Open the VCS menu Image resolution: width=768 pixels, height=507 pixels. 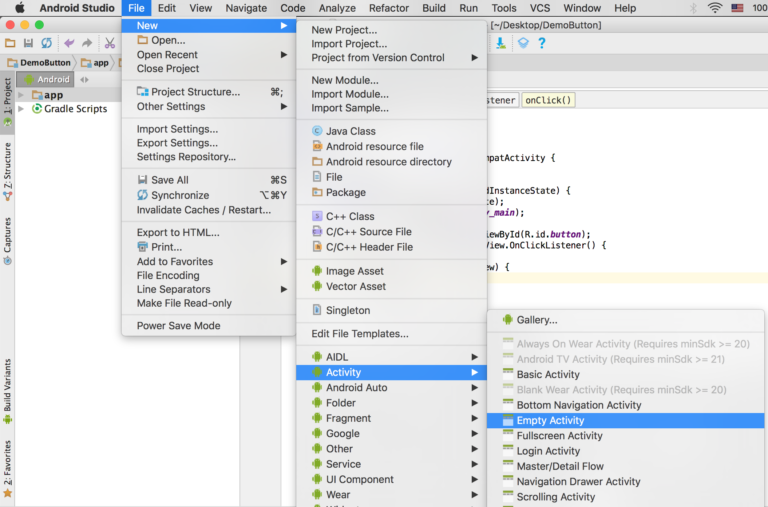(x=540, y=8)
